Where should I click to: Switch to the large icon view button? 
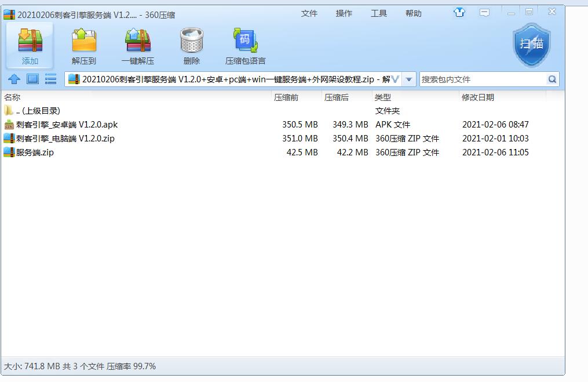32,79
